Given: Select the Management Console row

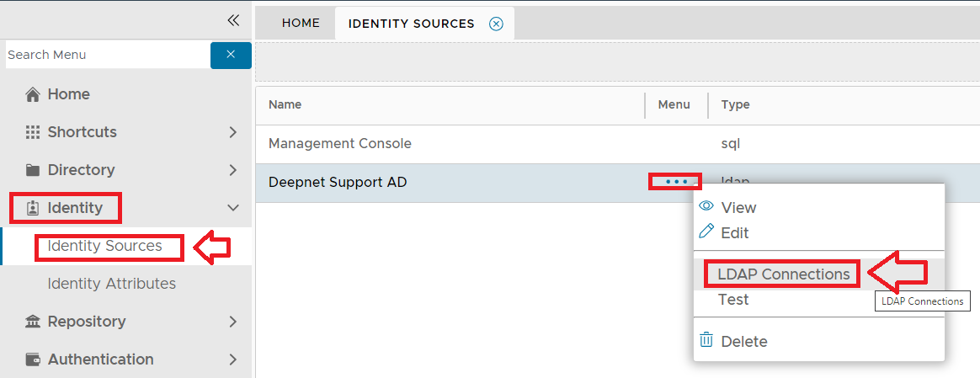Looking at the screenshot, I should 340,144.
